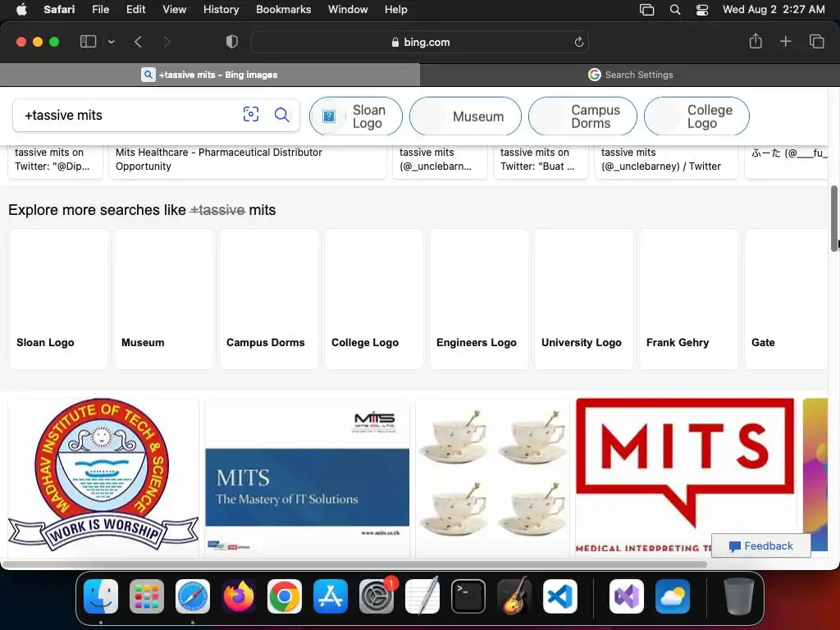Open the Sloan Logo explore card
840x630 pixels.
click(x=59, y=299)
